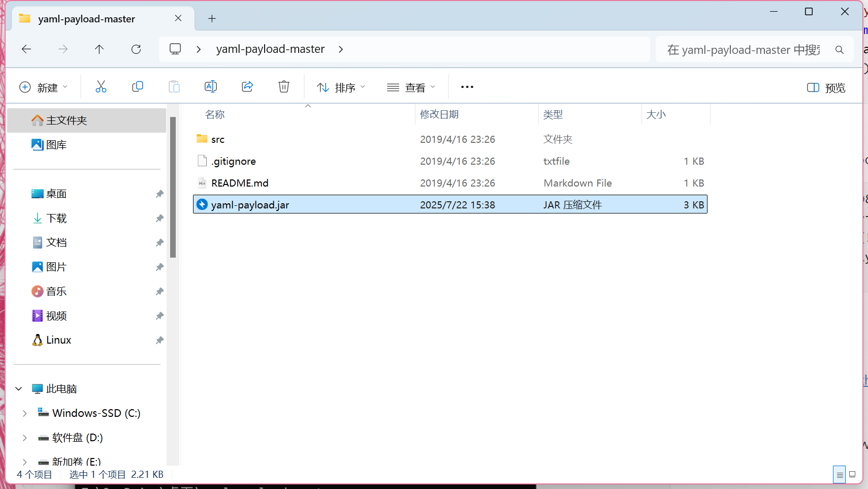Image resolution: width=868 pixels, height=489 pixels.
Task: Click the Rename toolbar icon
Action: pyautogui.click(x=211, y=87)
